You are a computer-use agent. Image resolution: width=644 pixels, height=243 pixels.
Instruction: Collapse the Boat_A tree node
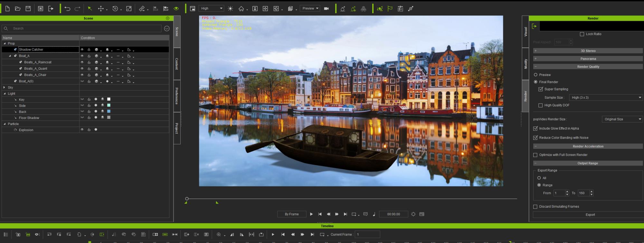(10, 56)
